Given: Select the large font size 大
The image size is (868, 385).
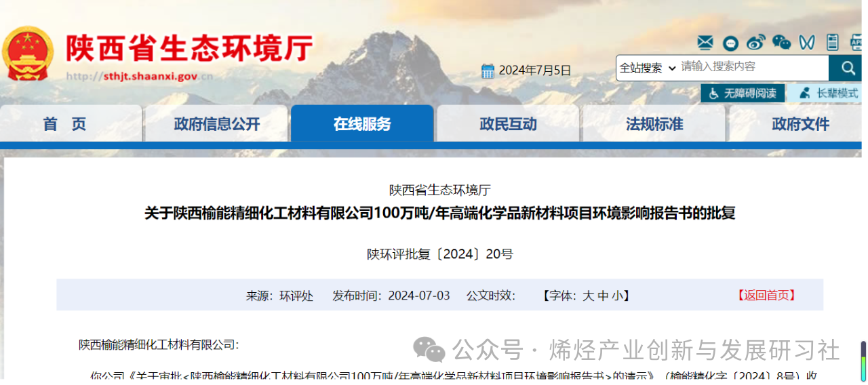Looking at the screenshot, I should (x=588, y=296).
